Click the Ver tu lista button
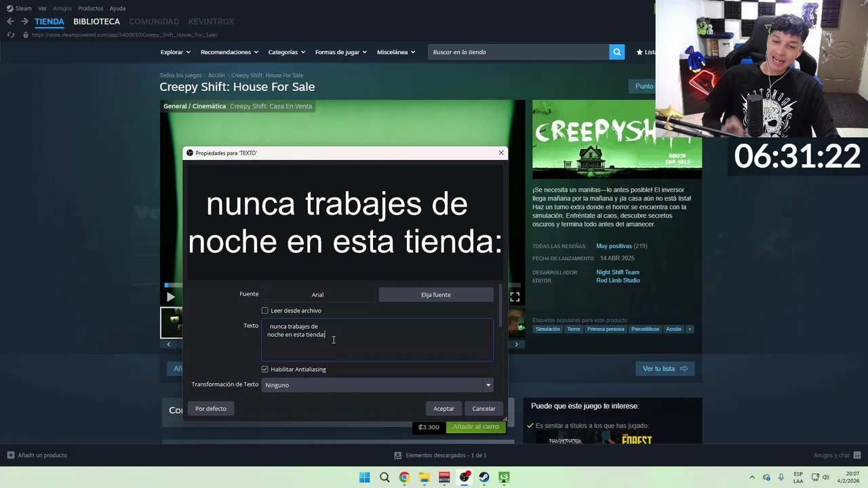 [x=665, y=369]
